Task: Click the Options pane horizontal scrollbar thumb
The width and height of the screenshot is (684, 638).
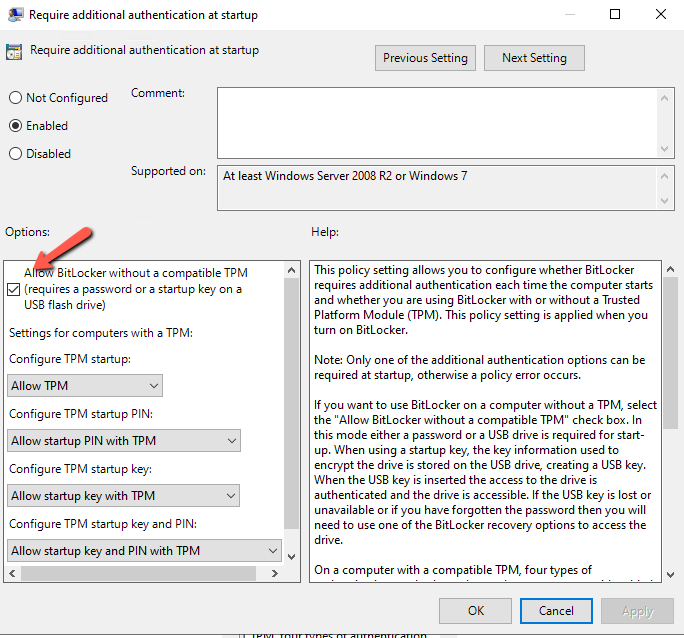Action: click(138, 573)
